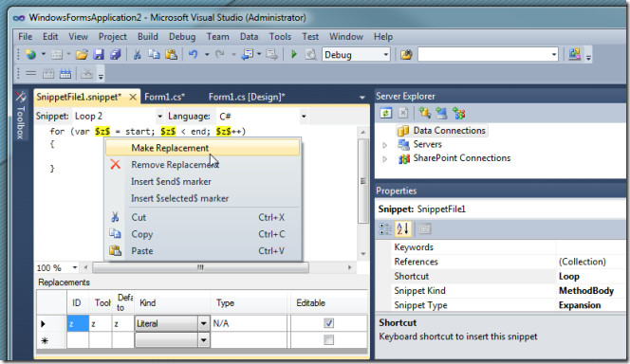Click Connect to Database icon in Server Explorer
Viewport: 630px width, 364px height.
425,114
